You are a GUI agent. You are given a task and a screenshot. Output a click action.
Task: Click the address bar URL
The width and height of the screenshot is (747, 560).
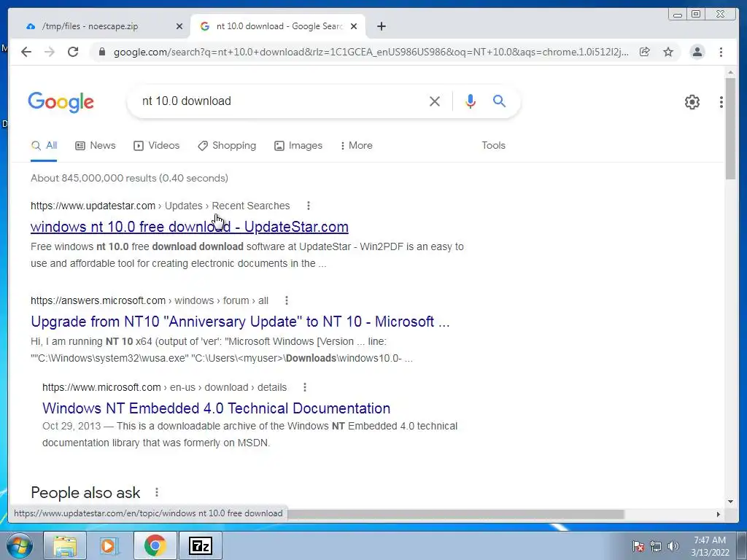point(371,52)
